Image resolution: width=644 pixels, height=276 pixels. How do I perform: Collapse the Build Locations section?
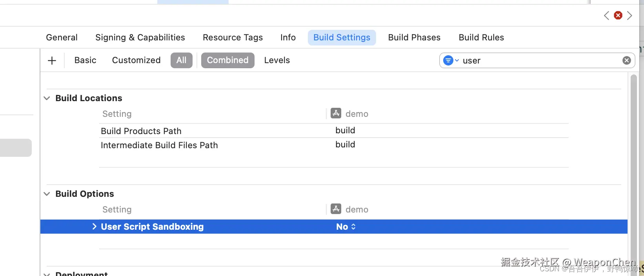tap(47, 98)
